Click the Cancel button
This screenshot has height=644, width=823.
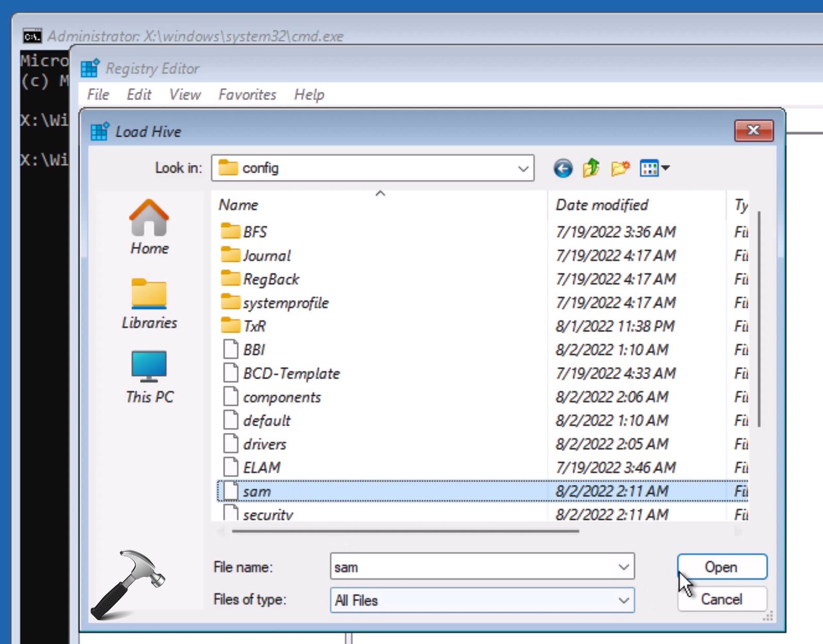(x=721, y=599)
